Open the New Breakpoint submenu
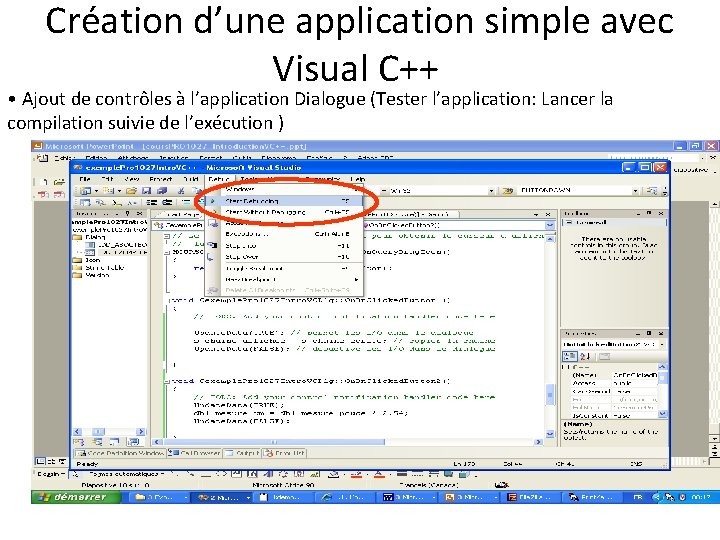Screen dimensions: 720x540 click(284, 279)
